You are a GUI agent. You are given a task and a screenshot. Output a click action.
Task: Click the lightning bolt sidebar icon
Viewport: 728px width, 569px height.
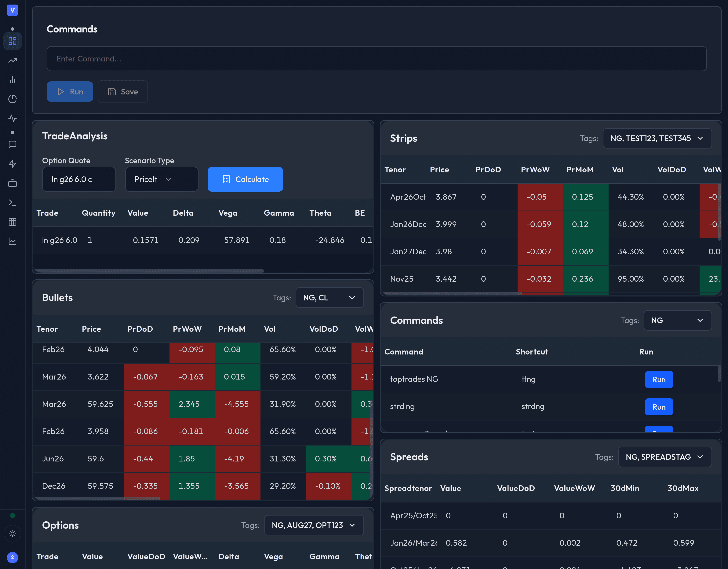click(x=12, y=164)
